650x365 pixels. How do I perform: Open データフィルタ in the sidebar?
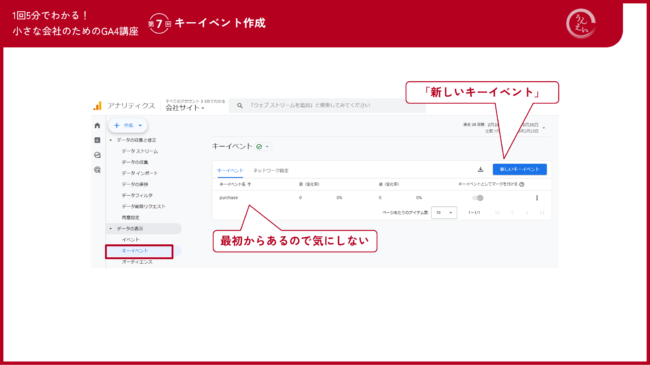(x=137, y=195)
